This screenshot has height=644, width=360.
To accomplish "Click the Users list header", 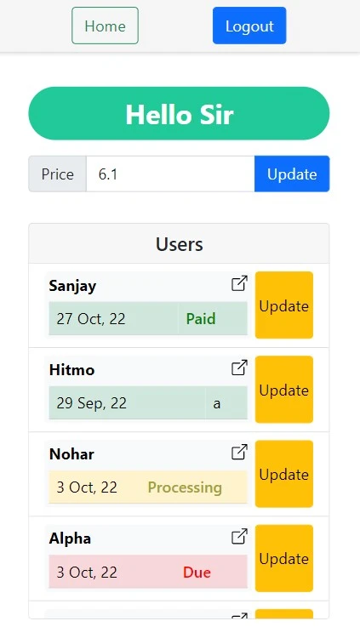I will click(x=179, y=243).
